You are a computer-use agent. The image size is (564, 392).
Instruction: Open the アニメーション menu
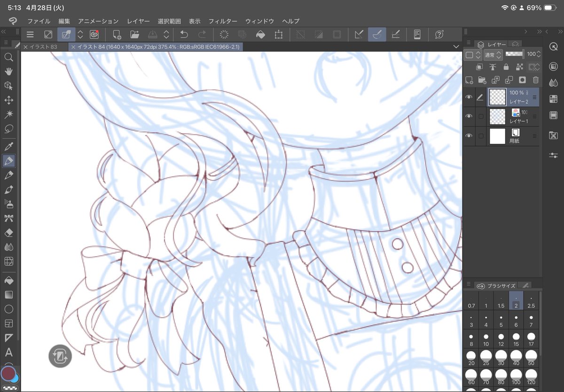(99, 21)
